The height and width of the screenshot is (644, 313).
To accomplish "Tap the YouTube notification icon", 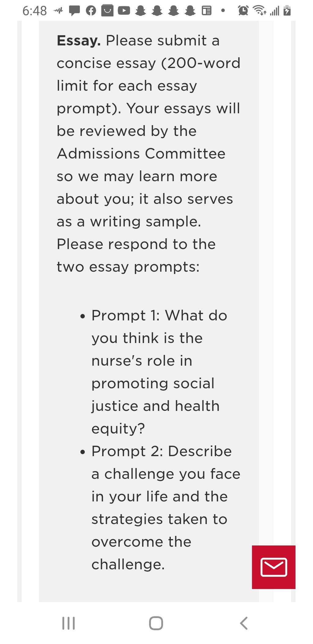I will tap(124, 11).
